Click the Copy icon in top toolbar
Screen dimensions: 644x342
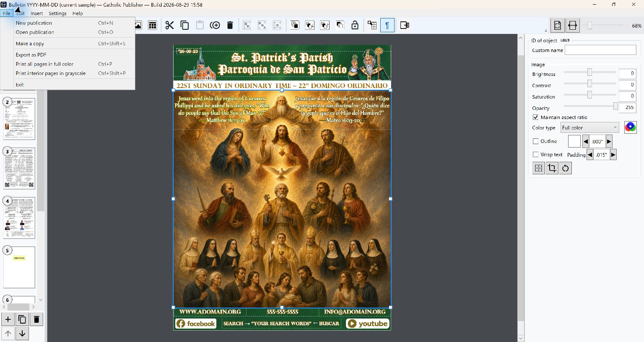184,25
